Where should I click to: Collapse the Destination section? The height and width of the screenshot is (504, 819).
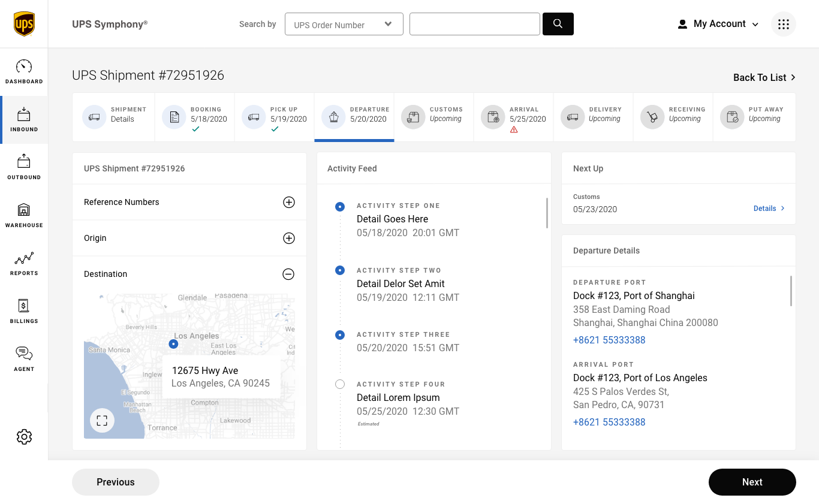click(288, 274)
